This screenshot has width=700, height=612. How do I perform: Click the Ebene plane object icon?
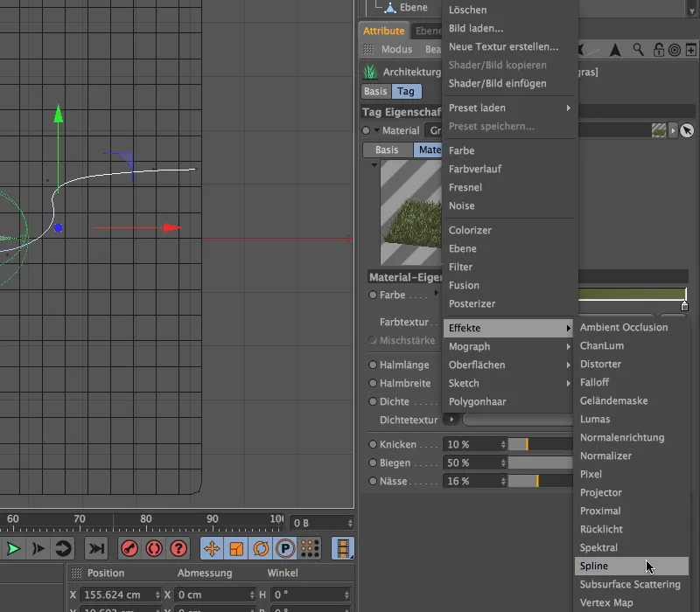tap(390, 8)
